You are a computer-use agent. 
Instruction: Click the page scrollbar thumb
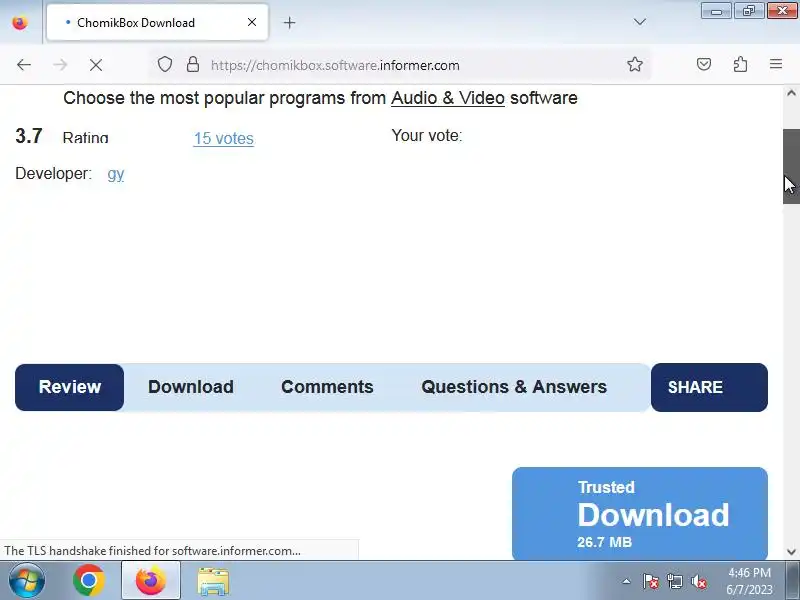point(791,166)
